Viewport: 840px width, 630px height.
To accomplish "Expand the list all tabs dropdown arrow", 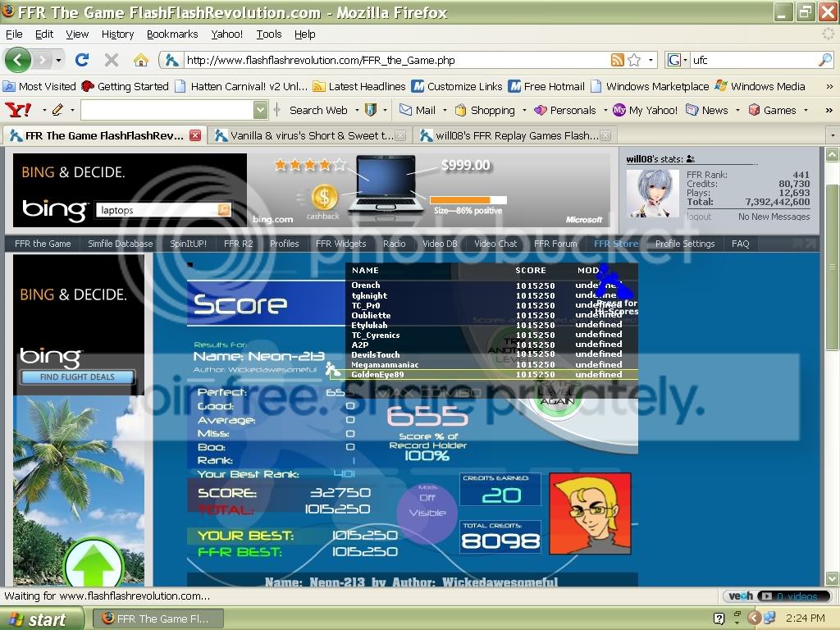I will coord(831,135).
